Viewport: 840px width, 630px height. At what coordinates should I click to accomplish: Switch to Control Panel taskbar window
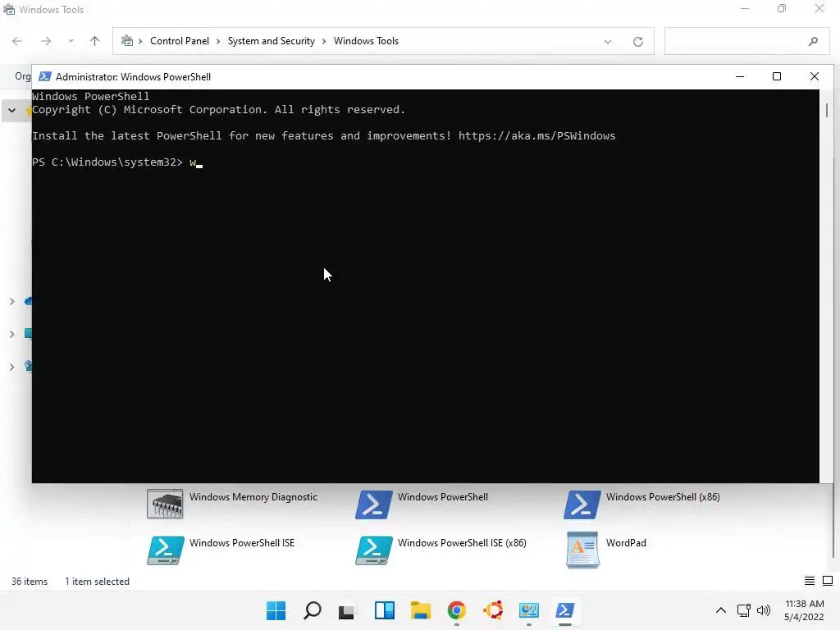click(x=529, y=610)
